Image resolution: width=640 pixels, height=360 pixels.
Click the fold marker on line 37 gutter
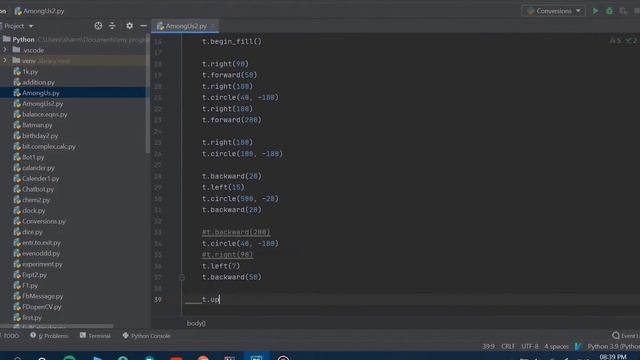pos(182,277)
